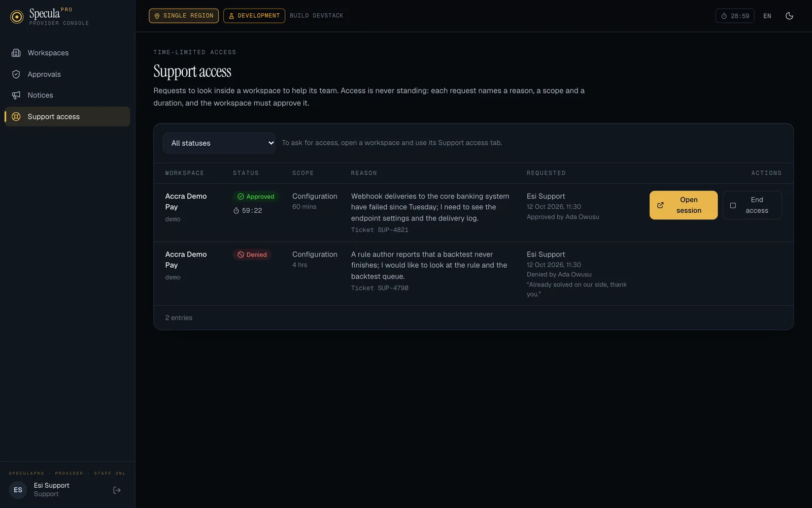
Task: Click the Workspace column header
Action: point(184,173)
